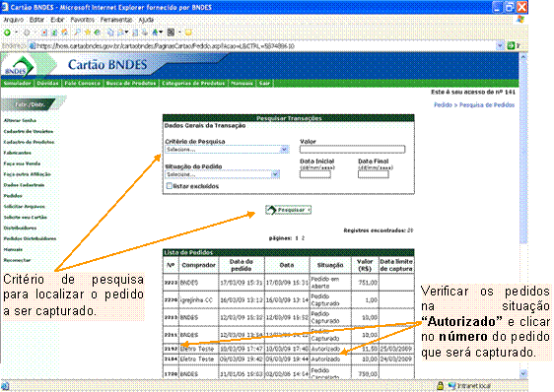Screen dimensions: 554x392
Task: Click the address bar URL field
Action: point(265,45)
